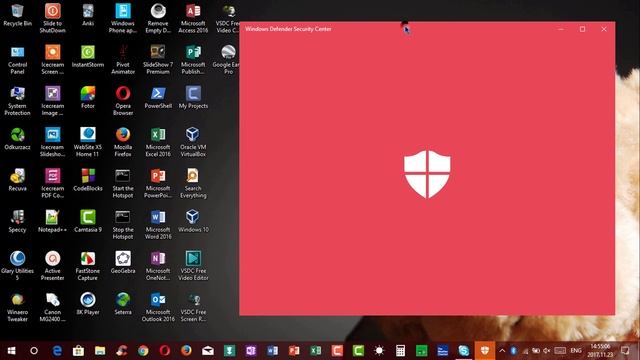Open Microsoft Excel 2016 desktop shortcut
The image size is (640, 360).
pyautogui.click(x=158, y=142)
